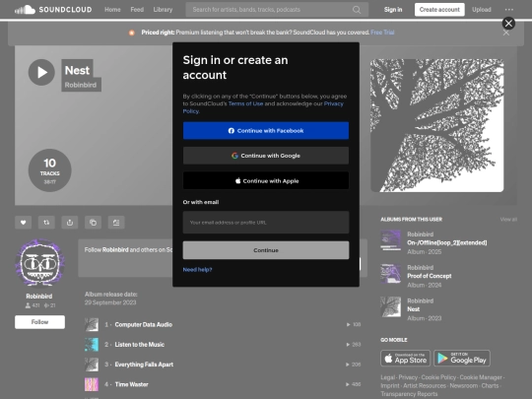Play track Listen to the Music
532x399 pixels.
pyautogui.click(x=140, y=345)
